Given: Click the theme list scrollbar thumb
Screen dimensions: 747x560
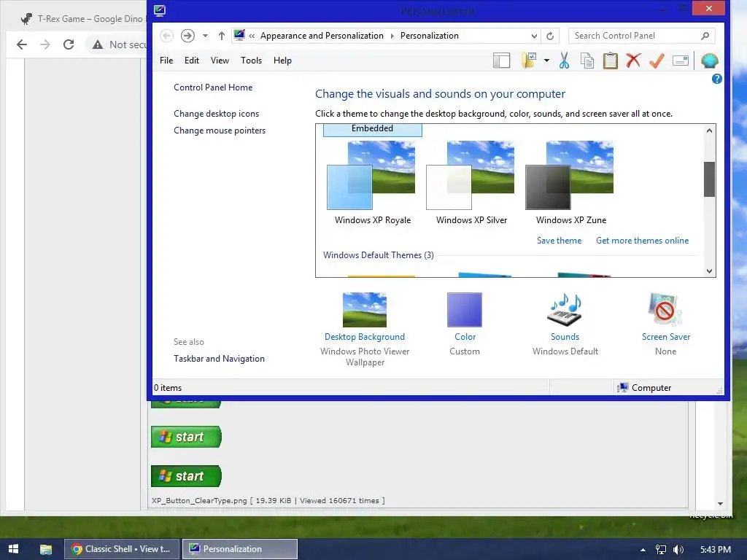Looking at the screenshot, I should (x=709, y=179).
